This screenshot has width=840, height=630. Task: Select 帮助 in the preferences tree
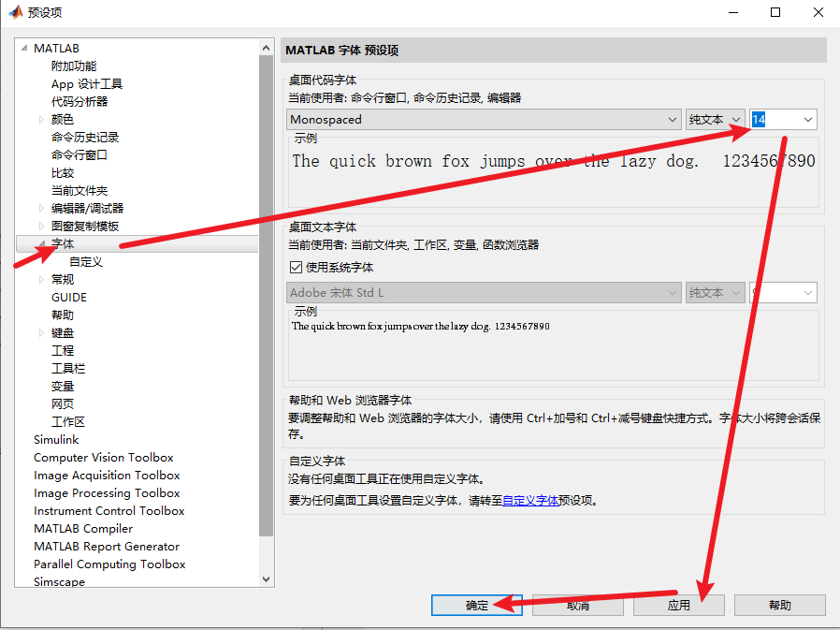click(63, 315)
